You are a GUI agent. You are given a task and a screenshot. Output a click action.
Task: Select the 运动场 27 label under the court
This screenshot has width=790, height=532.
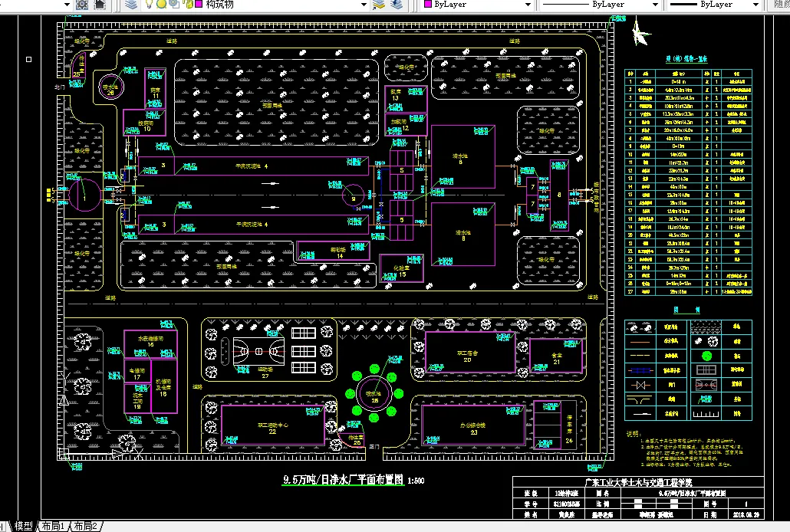click(x=265, y=373)
